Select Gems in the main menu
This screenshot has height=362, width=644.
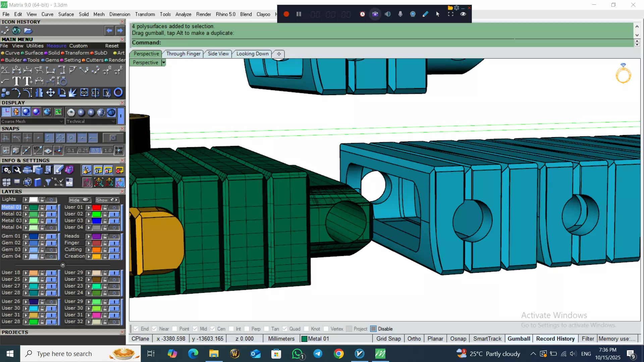(52, 60)
